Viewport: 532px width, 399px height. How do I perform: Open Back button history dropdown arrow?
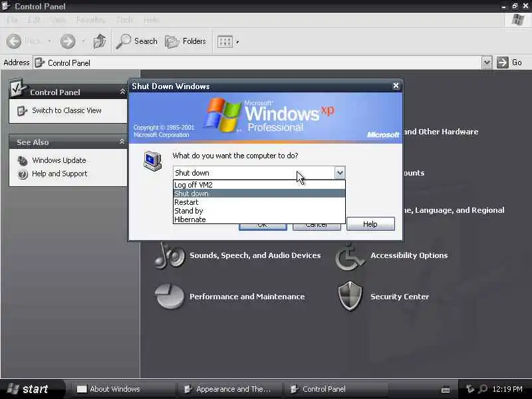49,41
